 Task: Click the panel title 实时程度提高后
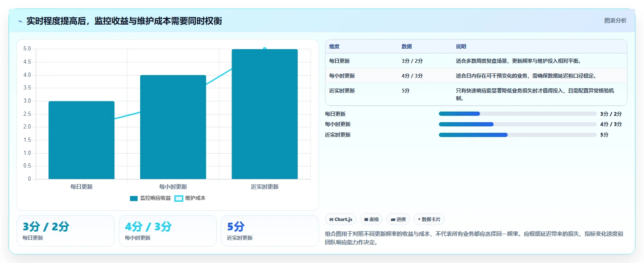click(124, 21)
